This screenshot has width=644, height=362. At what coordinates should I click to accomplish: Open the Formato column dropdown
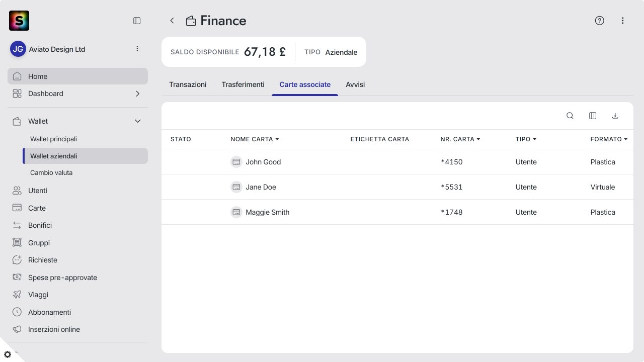click(x=609, y=139)
